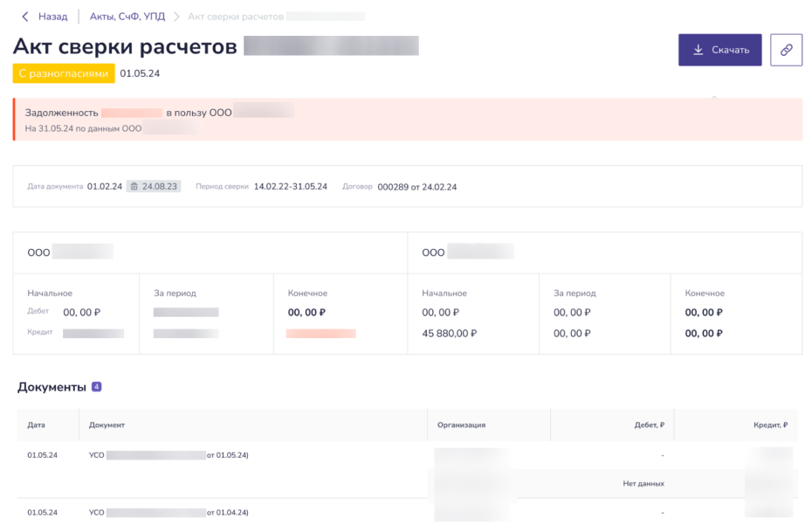
Task: Click the calendar icon beside 24.08.23
Action: coord(134,186)
